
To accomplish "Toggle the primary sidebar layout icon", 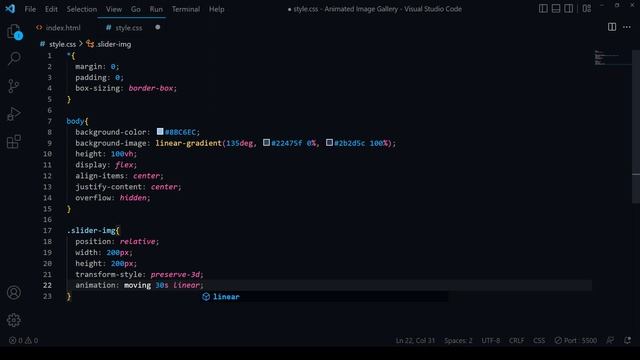I will 543,9.
